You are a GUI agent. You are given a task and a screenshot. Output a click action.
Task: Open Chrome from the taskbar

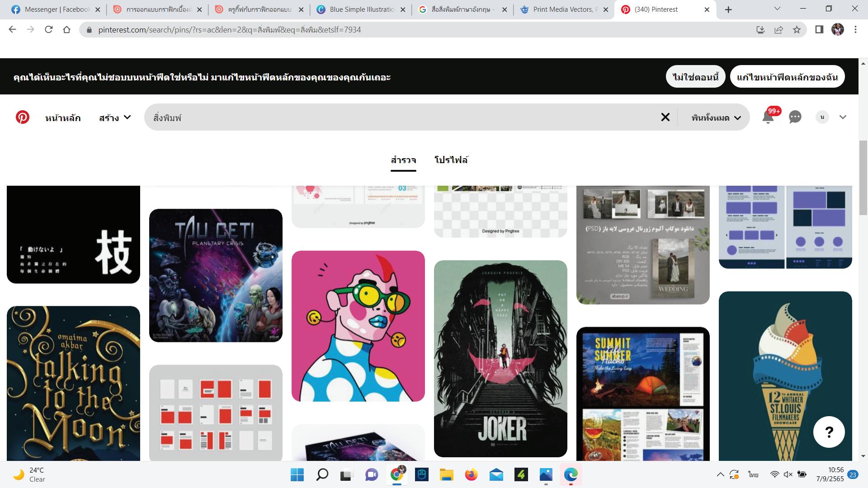[x=396, y=474]
